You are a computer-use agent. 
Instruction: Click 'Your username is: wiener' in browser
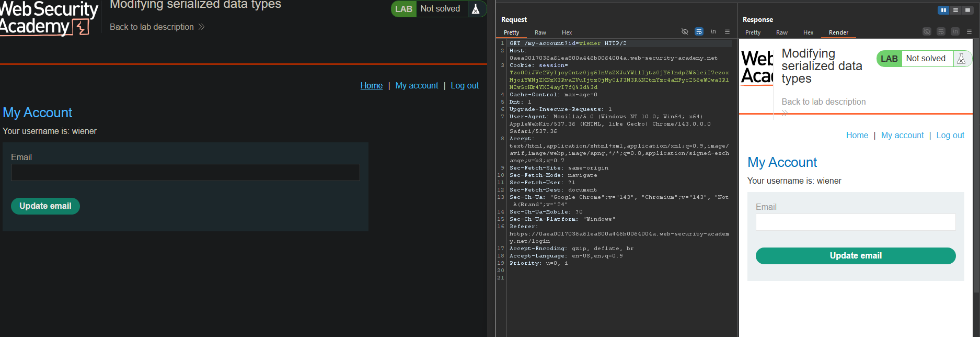point(50,131)
